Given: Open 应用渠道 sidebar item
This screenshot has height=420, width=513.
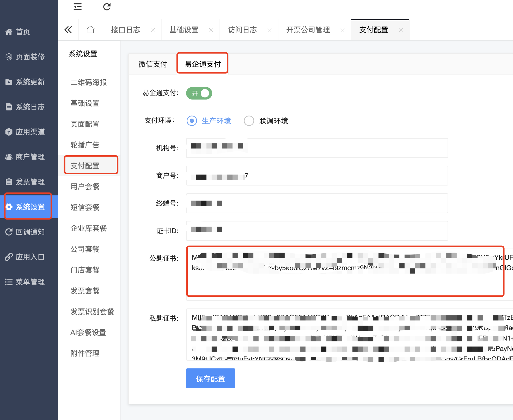Looking at the screenshot, I should pyautogui.click(x=30, y=132).
